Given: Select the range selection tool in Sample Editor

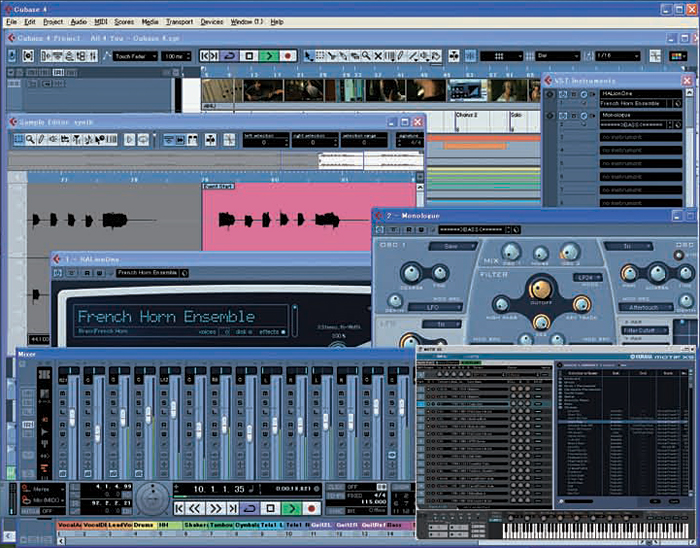Looking at the screenshot, I should click(18, 140).
